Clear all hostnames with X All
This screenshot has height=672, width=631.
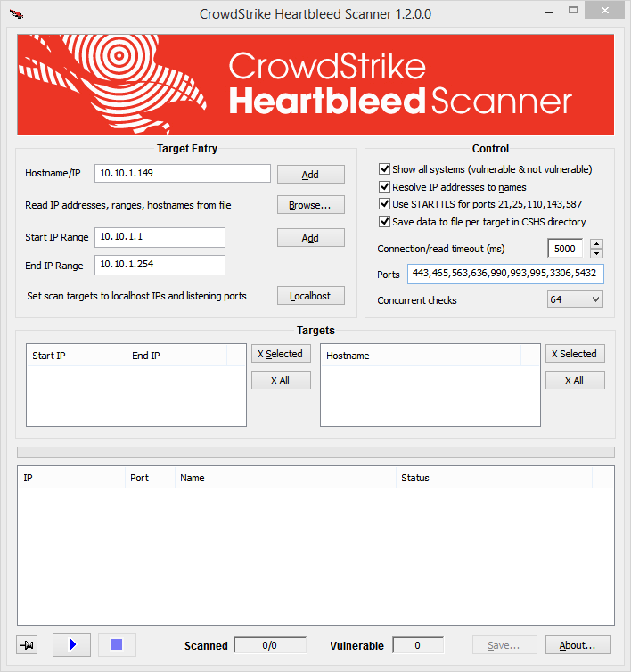[x=575, y=381]
